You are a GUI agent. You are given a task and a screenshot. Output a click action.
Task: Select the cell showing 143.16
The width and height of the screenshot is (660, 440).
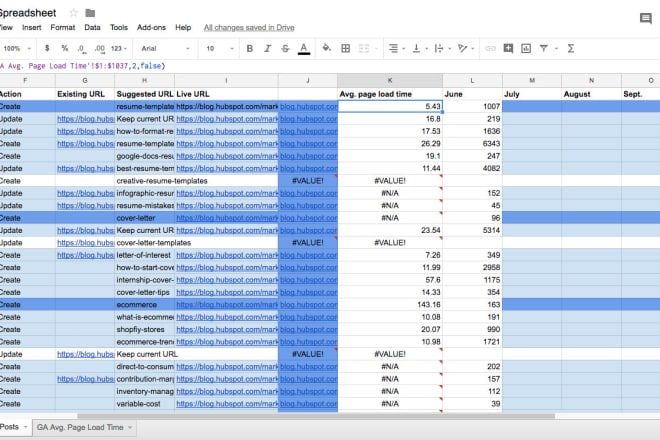(x=390, y=304)
